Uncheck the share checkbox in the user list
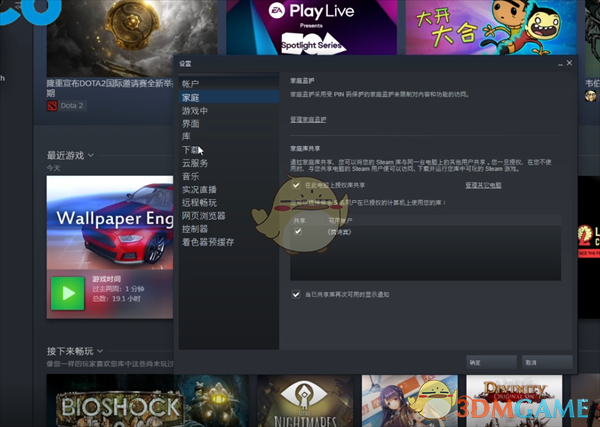 [x=298, y=231]
